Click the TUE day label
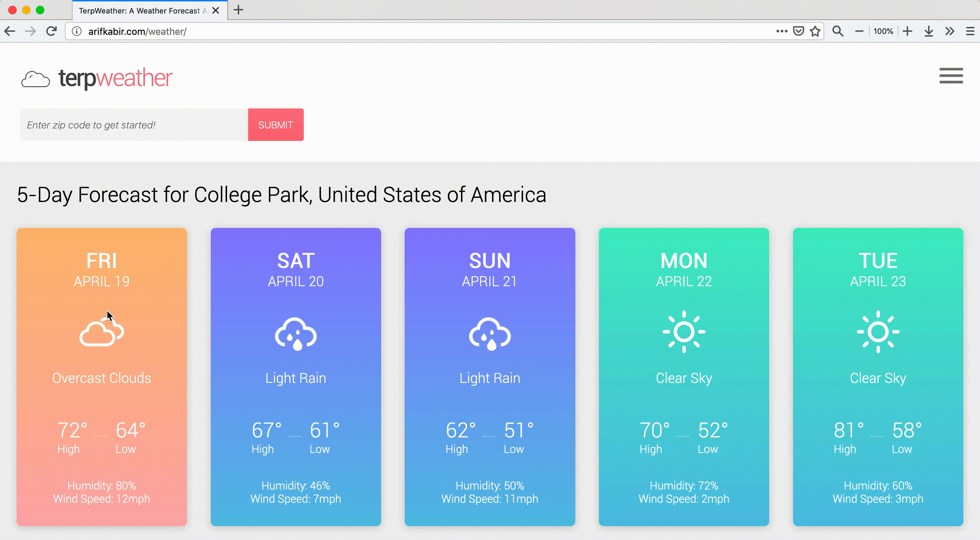 878,261
